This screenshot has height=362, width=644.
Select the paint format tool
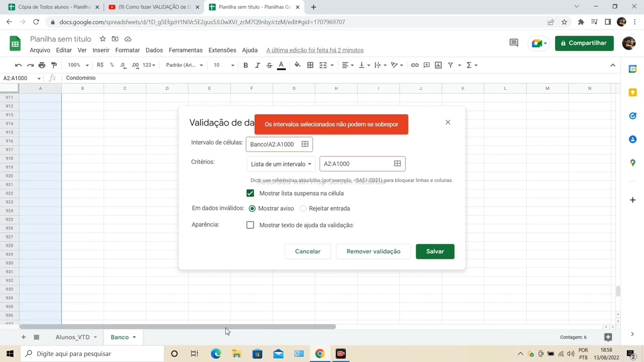tap(54, 65)
